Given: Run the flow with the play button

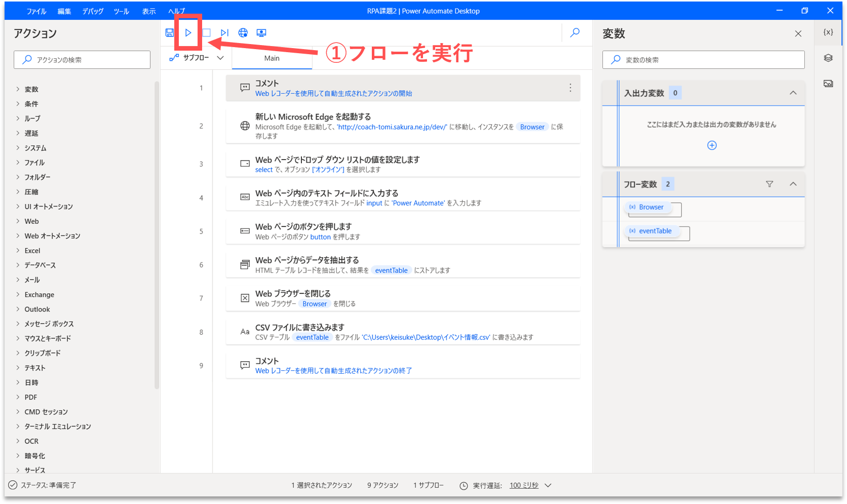Looking at the screenshot, I should (x=188, y=33).
